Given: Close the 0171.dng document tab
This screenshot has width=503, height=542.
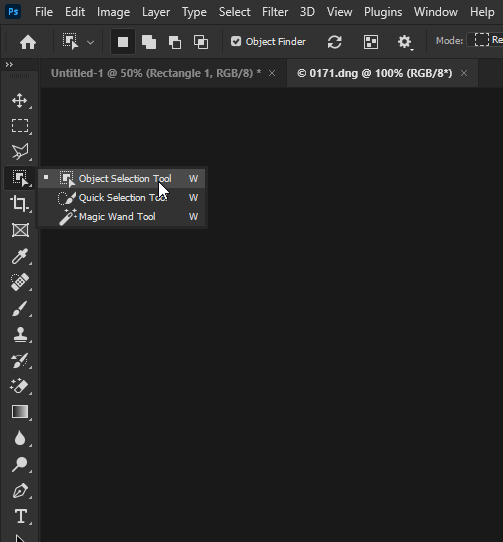Looking at the screenshot, I should click(x=464, y=73).
